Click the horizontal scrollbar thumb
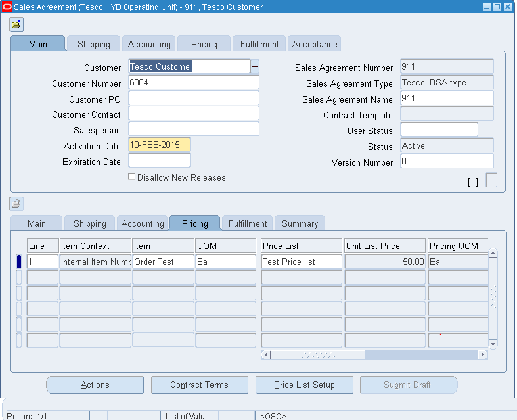 (x=318, y=355)
